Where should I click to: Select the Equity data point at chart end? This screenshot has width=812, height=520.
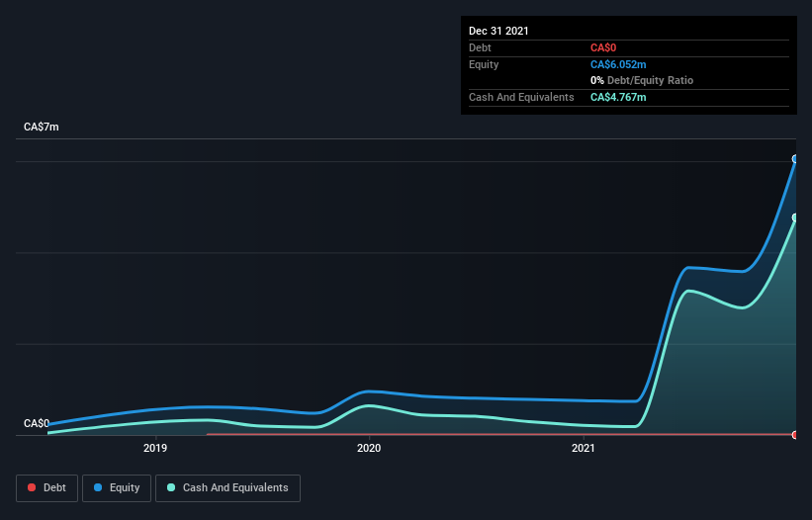point(795,159)
